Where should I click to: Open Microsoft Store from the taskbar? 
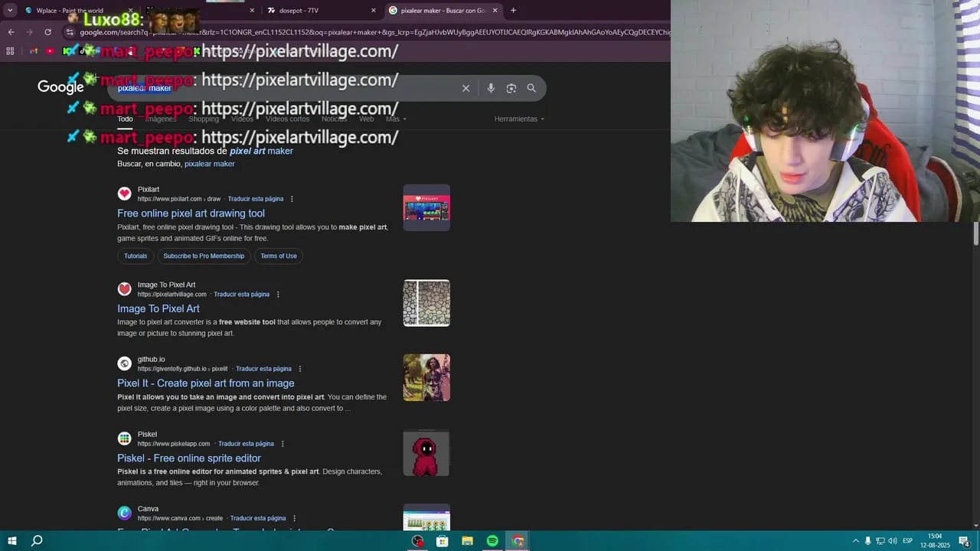point(443,541)
